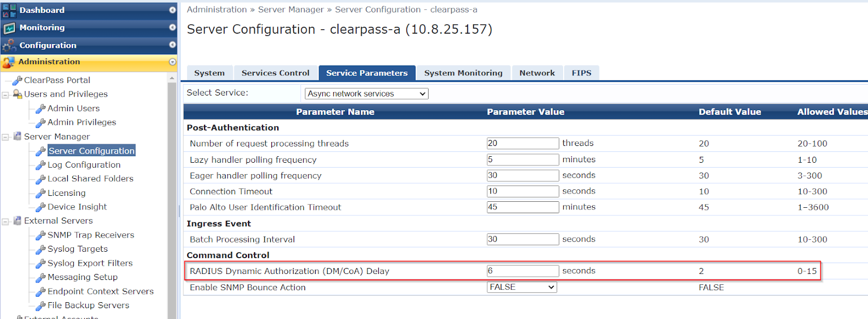The width and height of the screenshot is (868, 319).
Task: Open the Select Service dropdown
Action: pos(367,94)
